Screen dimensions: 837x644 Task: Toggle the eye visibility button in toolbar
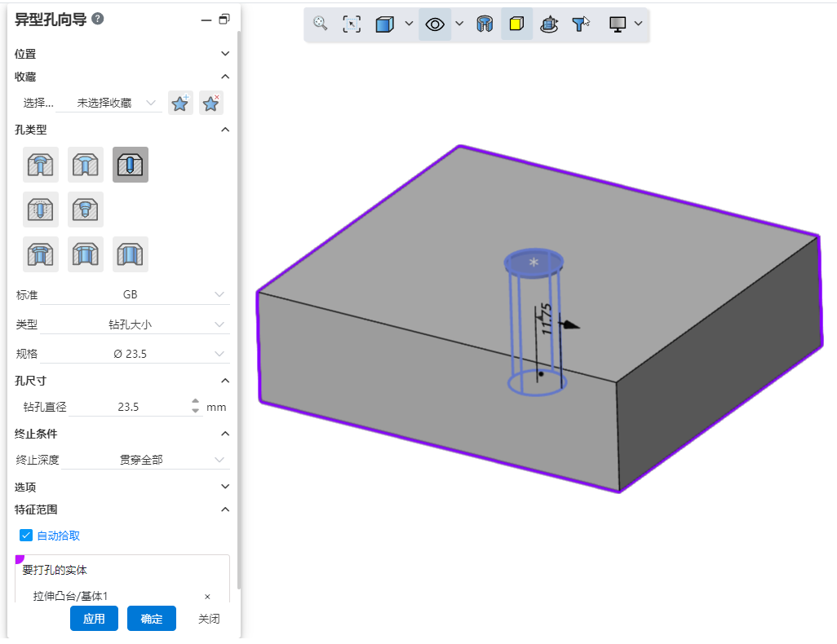point(436,24)
